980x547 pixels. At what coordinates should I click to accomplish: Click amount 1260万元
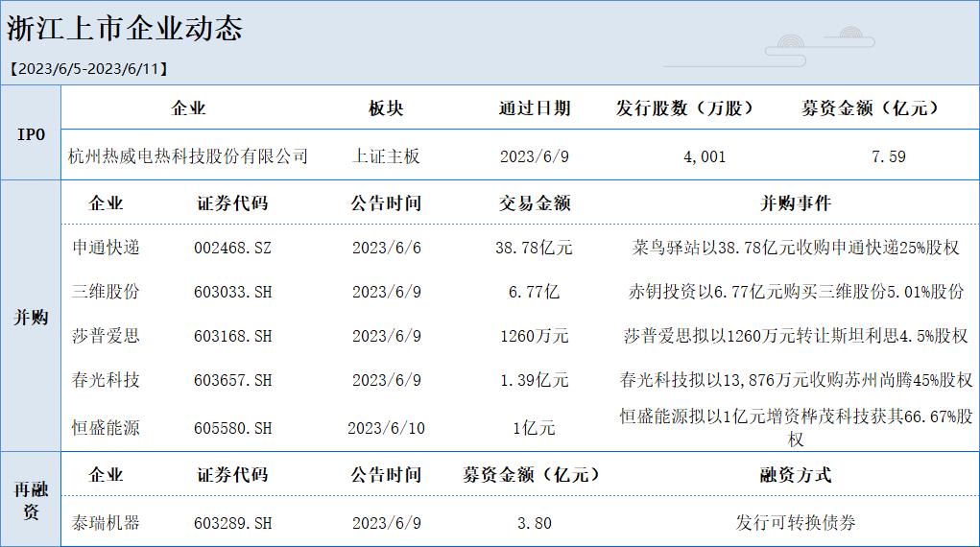[534, 336]
